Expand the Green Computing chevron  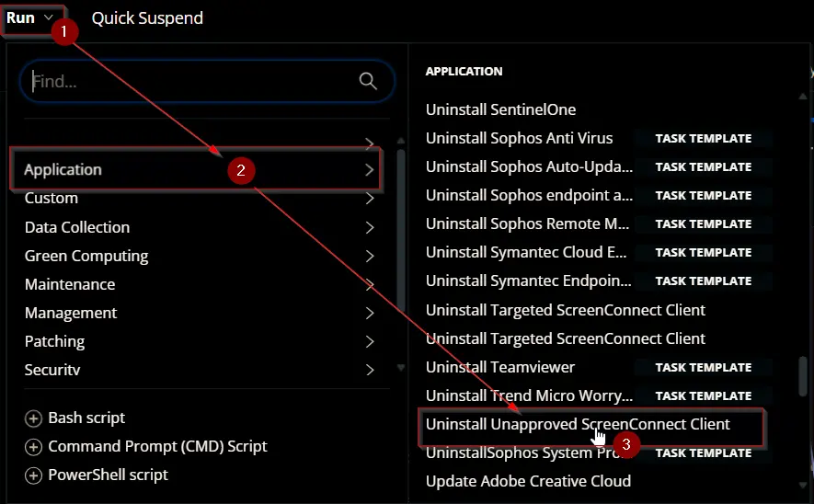pos(369,256)
